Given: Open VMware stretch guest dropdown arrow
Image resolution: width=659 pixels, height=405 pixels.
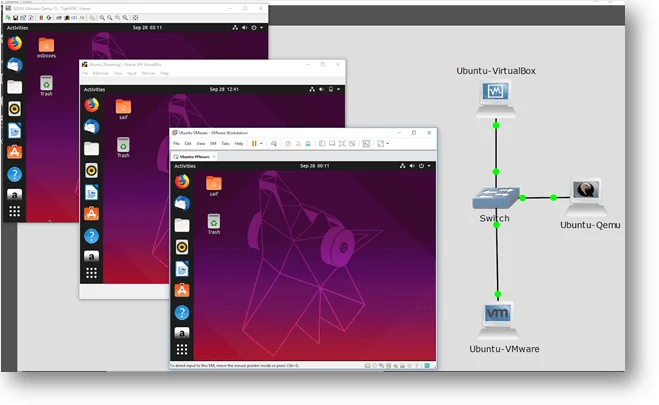Looking at the screenshot, I should coord(387,144).
